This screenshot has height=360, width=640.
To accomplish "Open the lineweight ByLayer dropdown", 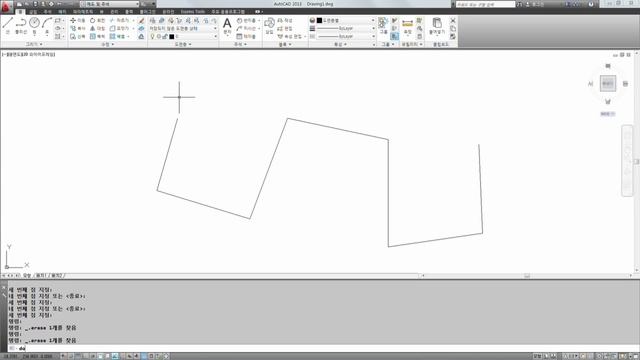I will point(346,29).
